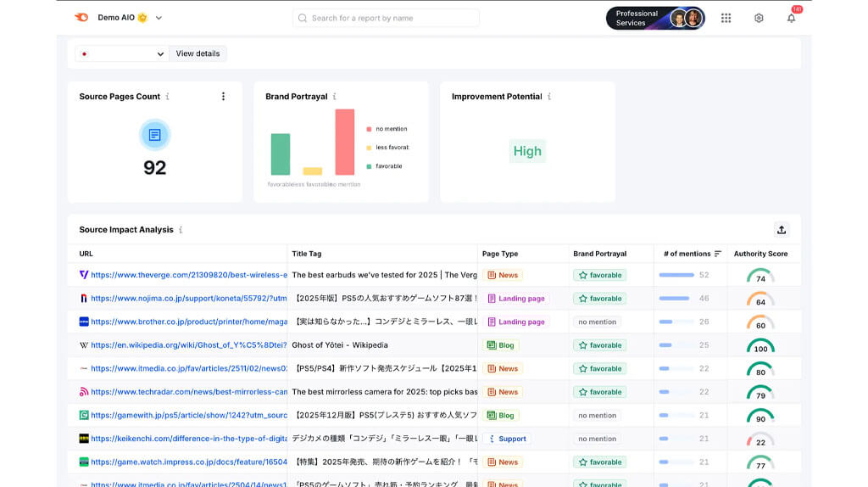The width and height of the screenshot is (868, 487).
Task: Click the authority score 100 gauge
Action: tap(760, 345)
